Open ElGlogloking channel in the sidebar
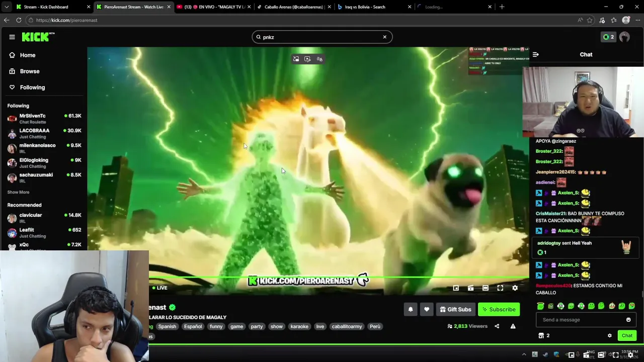Screen dimensions: 644x362 tap(44, 163)
